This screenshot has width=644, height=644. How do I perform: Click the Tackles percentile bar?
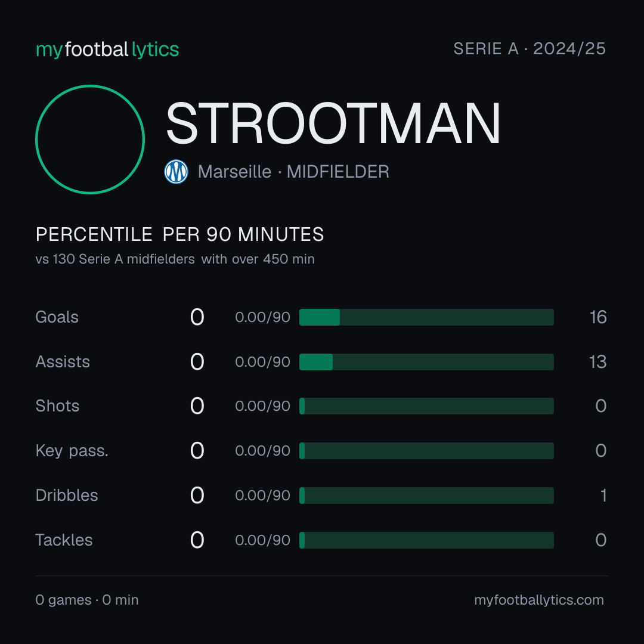point(426,540)
